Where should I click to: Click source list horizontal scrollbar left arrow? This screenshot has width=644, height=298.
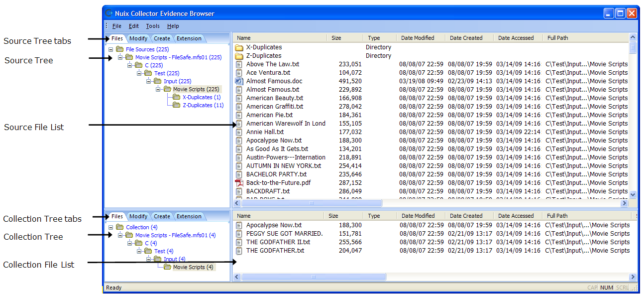coord(237,203)
